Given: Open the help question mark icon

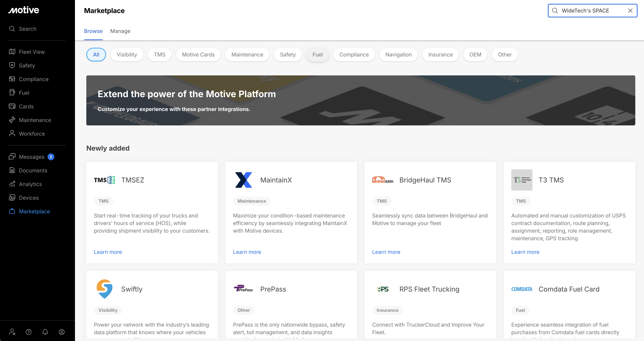Looking at the screenshot, I should (x=29, y=332).
